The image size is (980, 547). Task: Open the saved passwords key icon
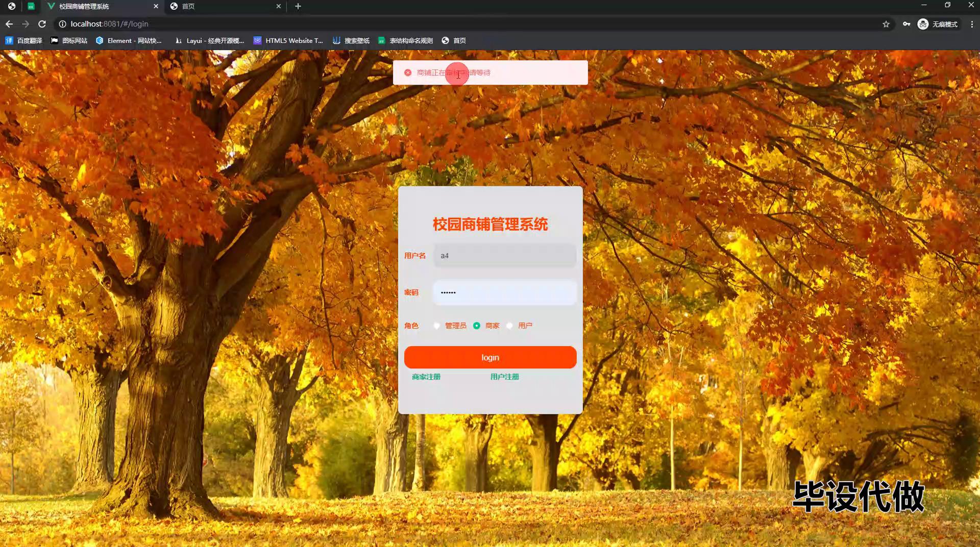pyautogui.click(x=906, y=24)
